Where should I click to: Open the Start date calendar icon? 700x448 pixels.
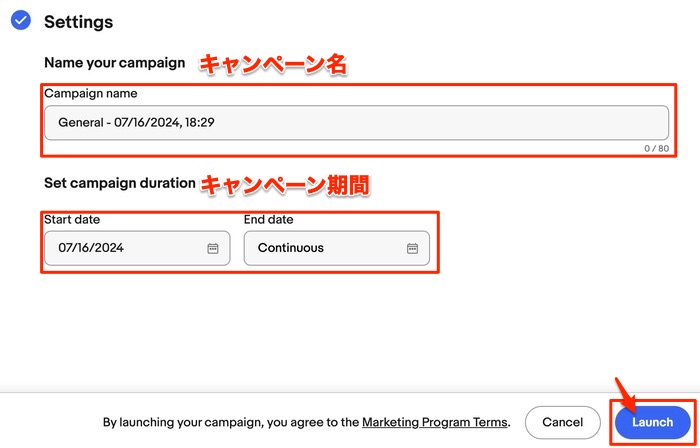coord(213,248)
